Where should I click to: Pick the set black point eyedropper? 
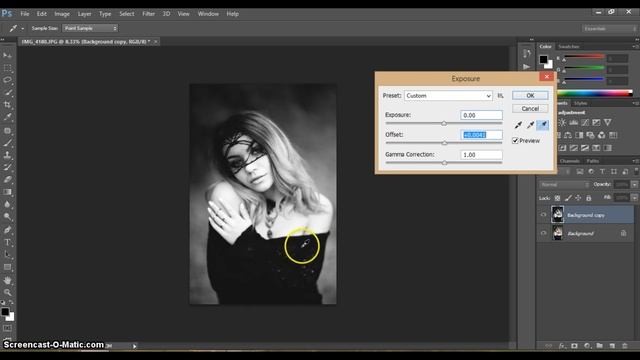click(x=518, y=125)
